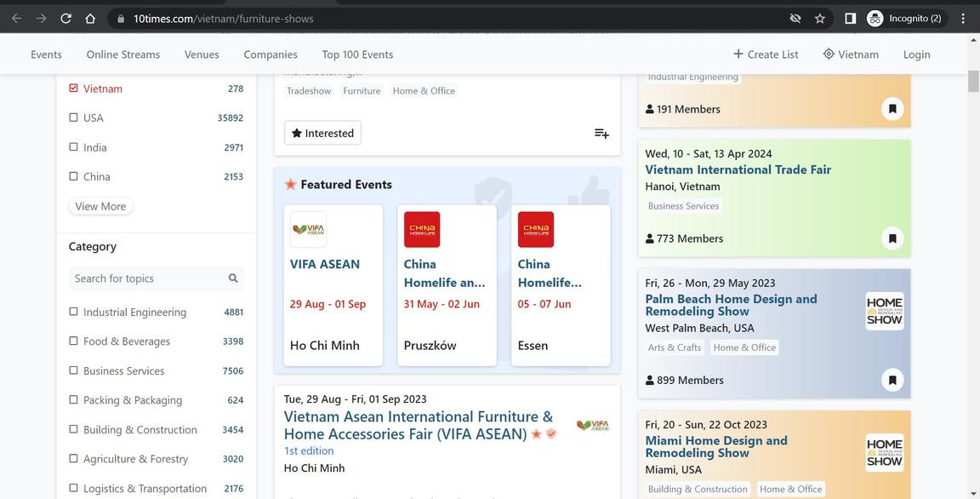Click the Interested button
The image size is (980, 499).
click(x=322, y=133)
